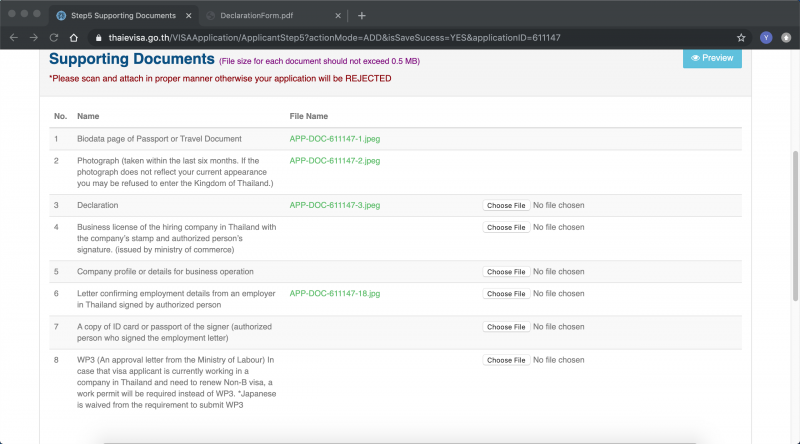The image size is (800, 444).
Task: View employment letter file APP-DOC-611147-18.jpeg
Action: 336,294
